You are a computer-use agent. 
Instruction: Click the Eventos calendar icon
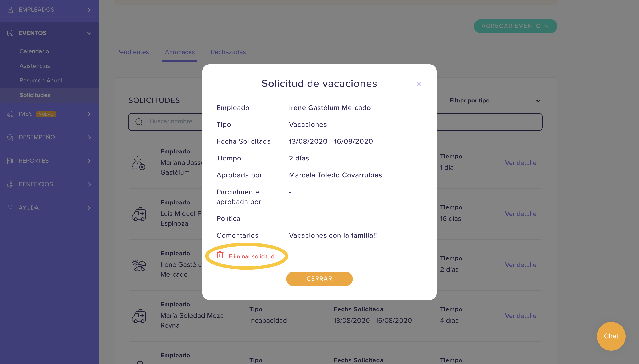10,33
